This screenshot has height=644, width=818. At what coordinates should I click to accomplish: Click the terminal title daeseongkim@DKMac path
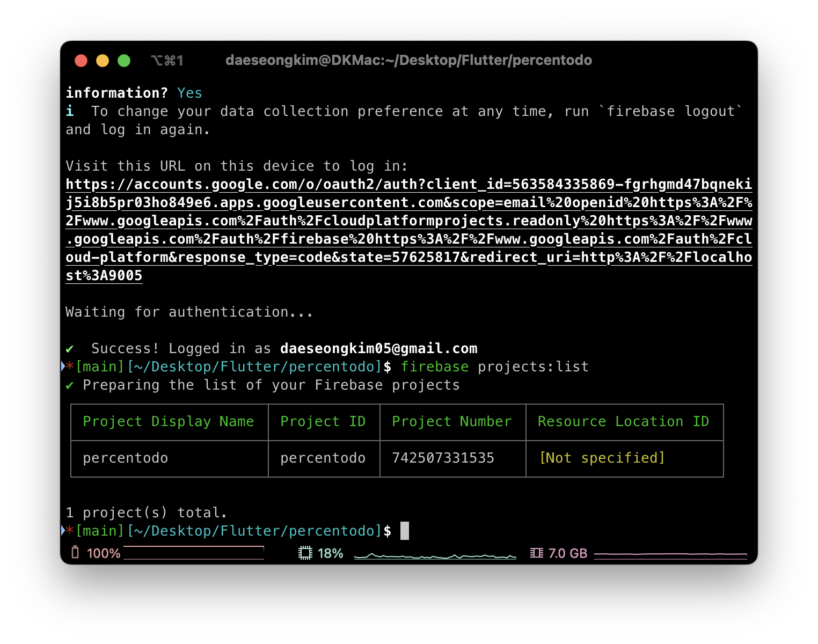pyautogui.click(x=408, y=60)
